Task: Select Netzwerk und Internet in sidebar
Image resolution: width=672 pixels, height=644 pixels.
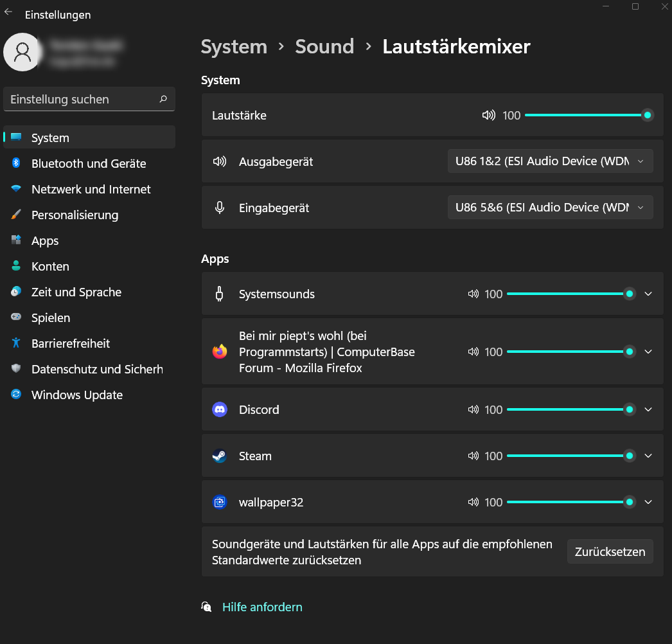Action: click(x=91, y=190)
